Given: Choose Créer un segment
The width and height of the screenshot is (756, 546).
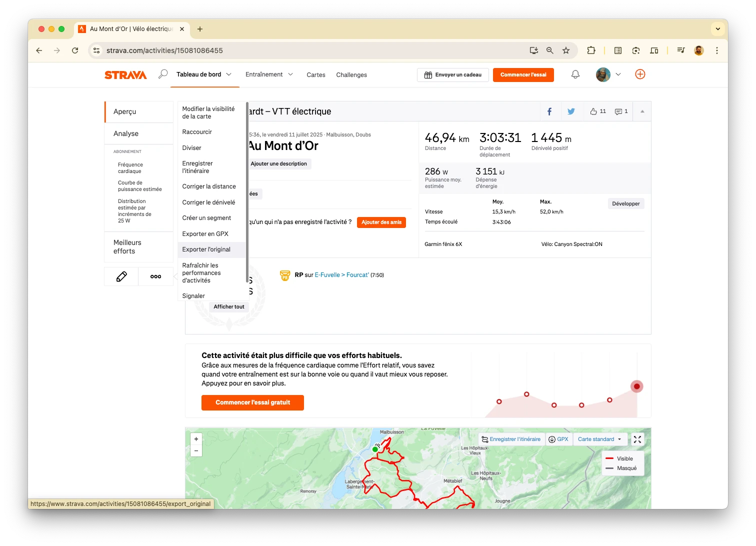Looking at the screenshot, I should point(212,218).
